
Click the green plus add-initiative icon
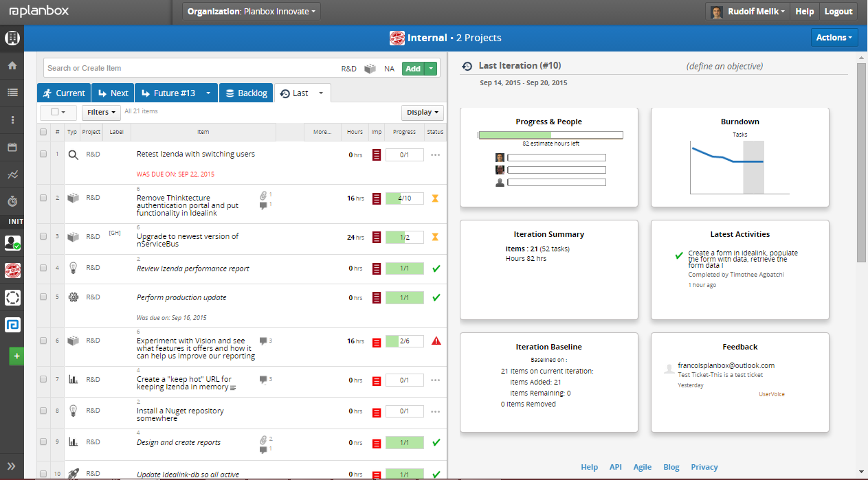pos(16,356)
